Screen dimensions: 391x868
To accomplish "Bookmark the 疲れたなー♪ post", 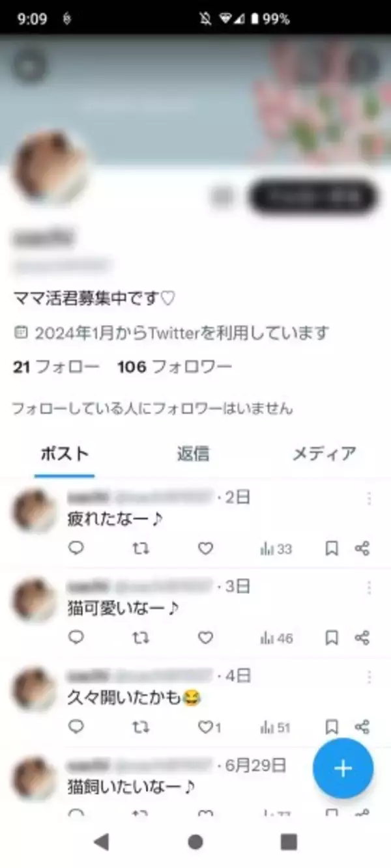I will coord(332,549).
